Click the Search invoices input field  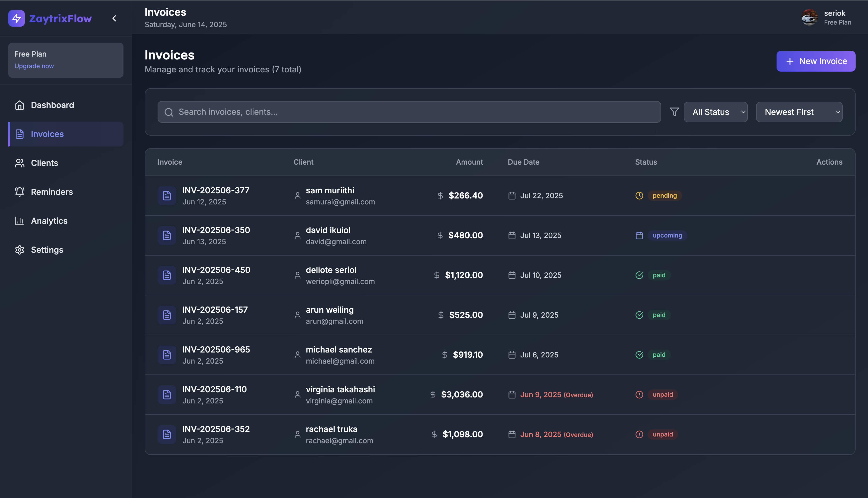pos(409,112)
